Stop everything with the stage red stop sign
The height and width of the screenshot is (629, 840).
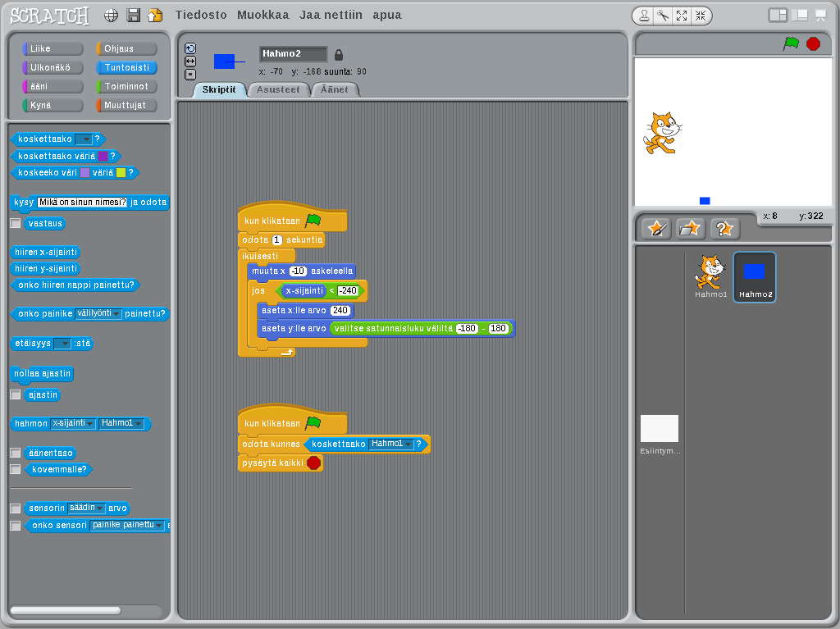[813, 43]
